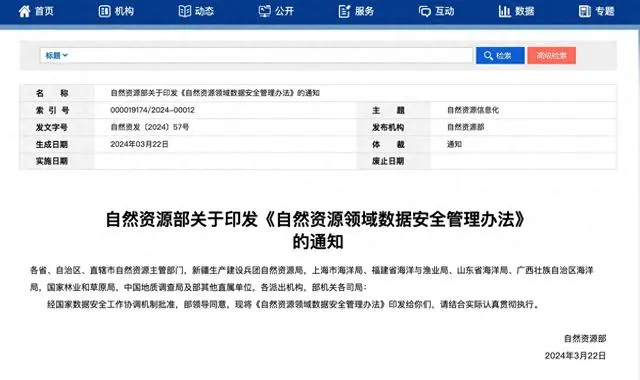The width and height of the screenshot is (640, 380).
Task: Click the signature 自然资源部 at bottom right
Action: click(x=585, y=338)
